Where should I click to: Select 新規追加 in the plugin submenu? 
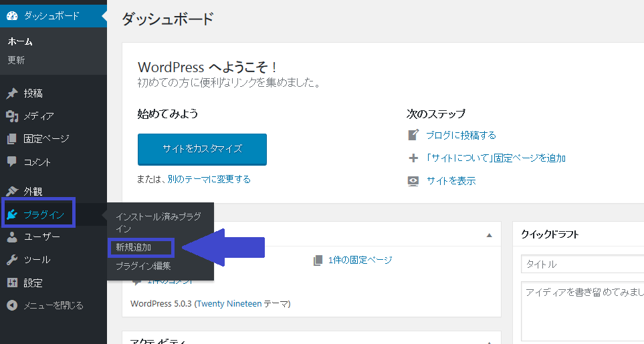click(134, 247)
